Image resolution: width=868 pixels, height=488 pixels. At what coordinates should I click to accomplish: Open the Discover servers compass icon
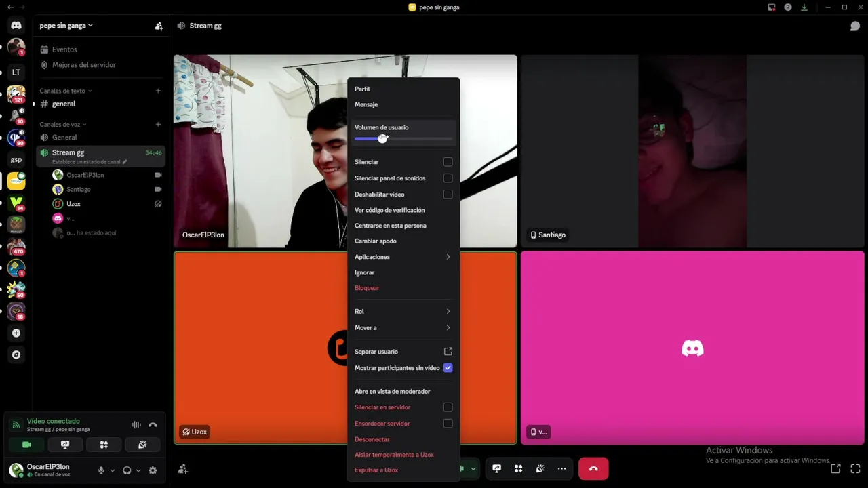(x=16, y=354)
